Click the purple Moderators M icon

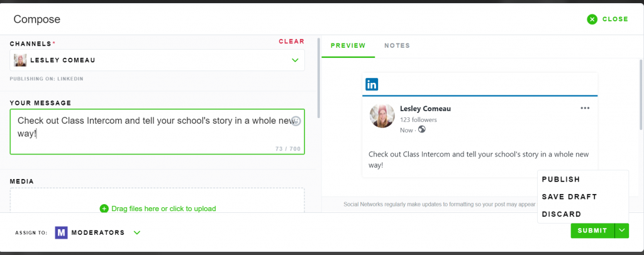(x=61, y=232)
